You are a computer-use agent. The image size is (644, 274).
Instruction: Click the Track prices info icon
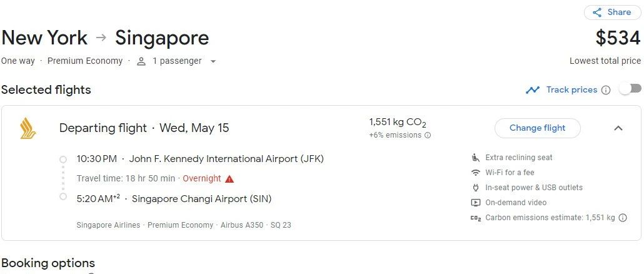point(606,90)
